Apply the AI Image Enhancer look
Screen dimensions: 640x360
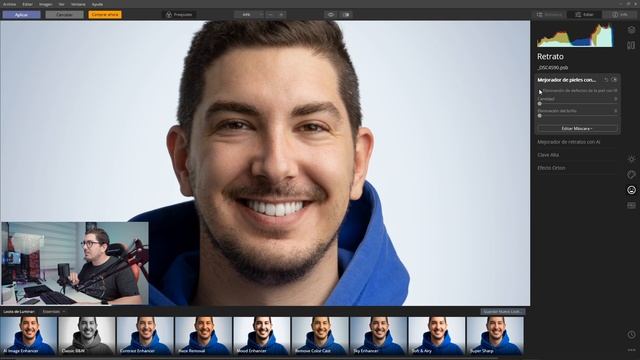[29, 336]
